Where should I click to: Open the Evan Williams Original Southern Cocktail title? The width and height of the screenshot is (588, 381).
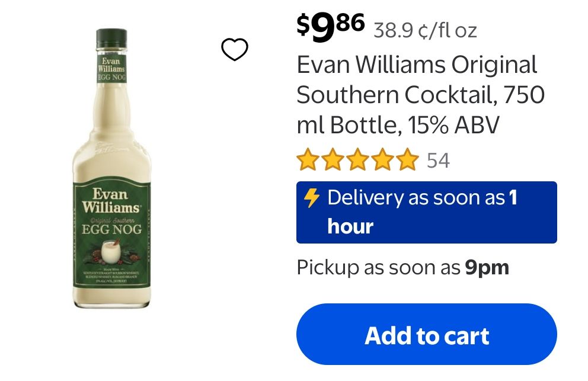pos(420,95)
